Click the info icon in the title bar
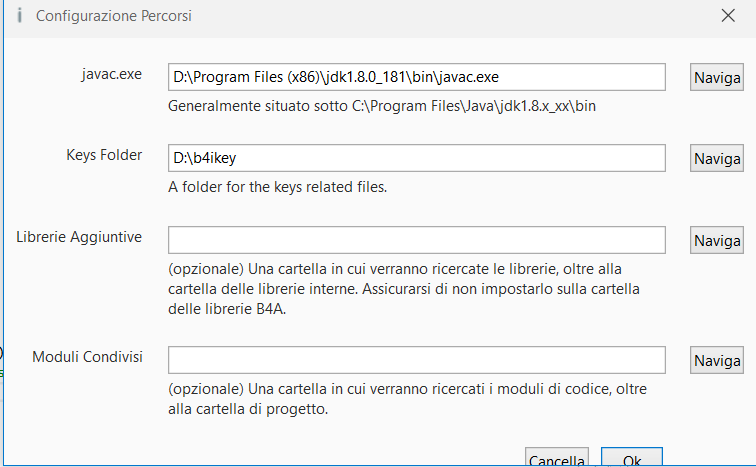 (19, 16)
